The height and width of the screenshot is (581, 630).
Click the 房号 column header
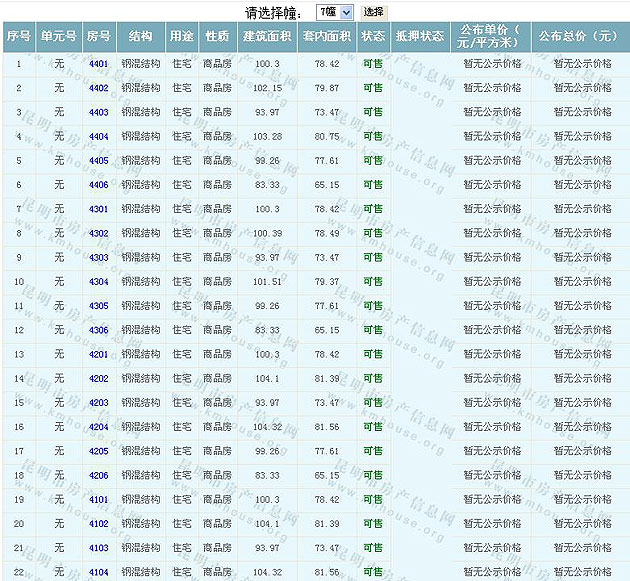click(98, 36)
